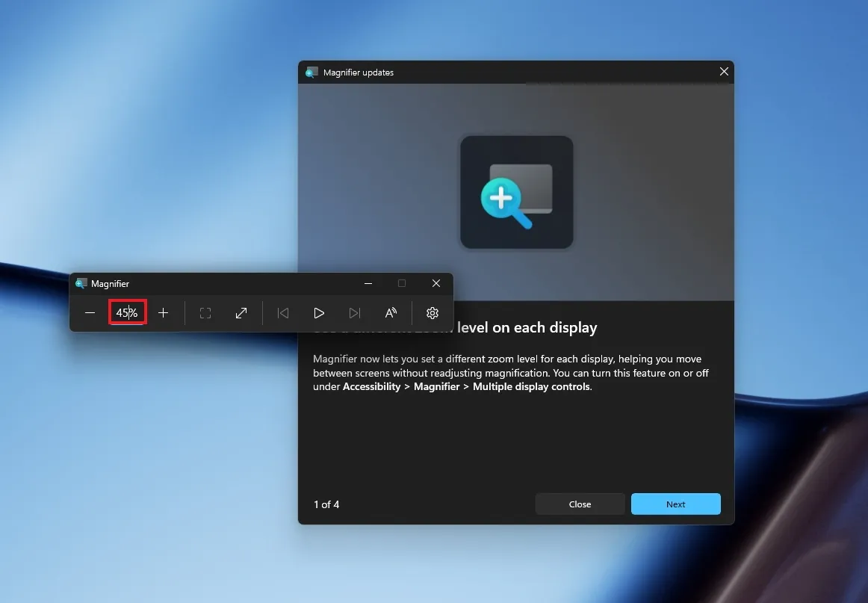Viewport: 868px width, 603px height.
Task: Skip to next sentence reading control
Action: point(355,313)
